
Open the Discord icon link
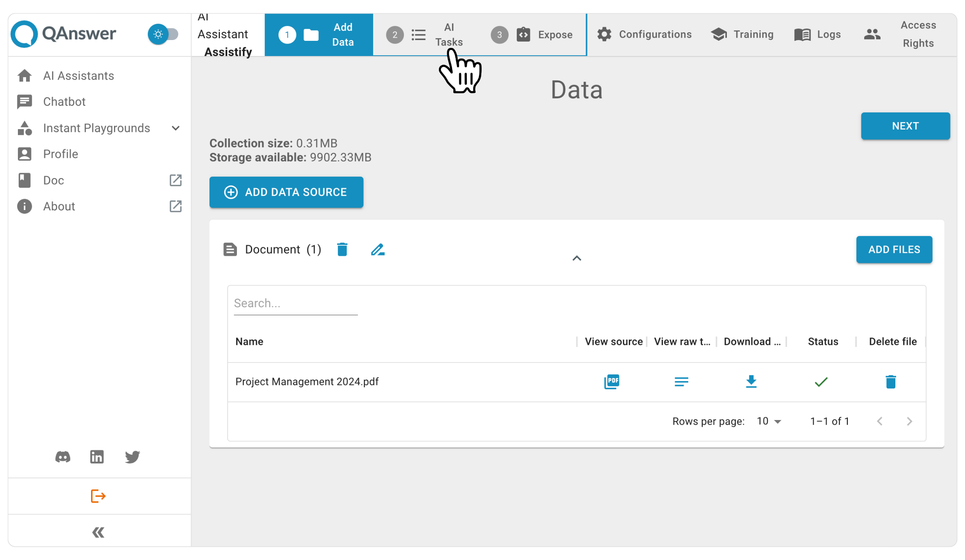coord(63,457)
